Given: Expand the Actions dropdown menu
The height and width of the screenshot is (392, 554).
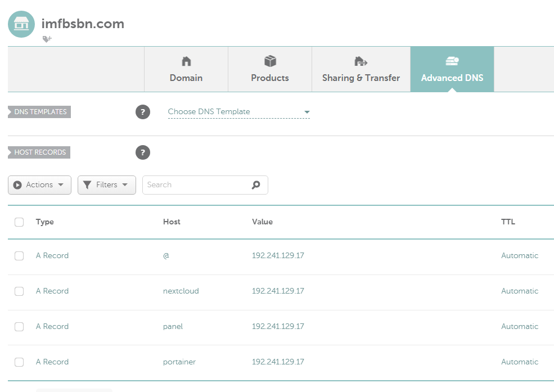Looking at the screenshot, I should [x=39, y=185].
